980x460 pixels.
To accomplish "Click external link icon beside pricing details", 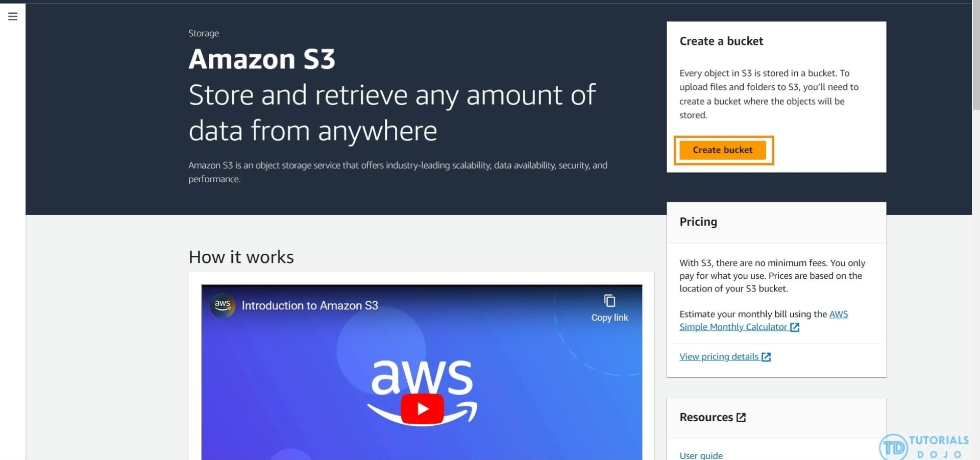I will pyautogui.click(x=766, y=357).
